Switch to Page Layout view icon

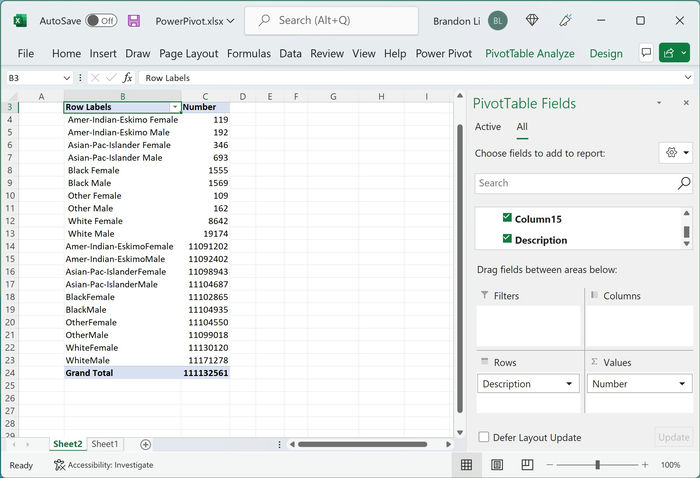coord(496,465)
